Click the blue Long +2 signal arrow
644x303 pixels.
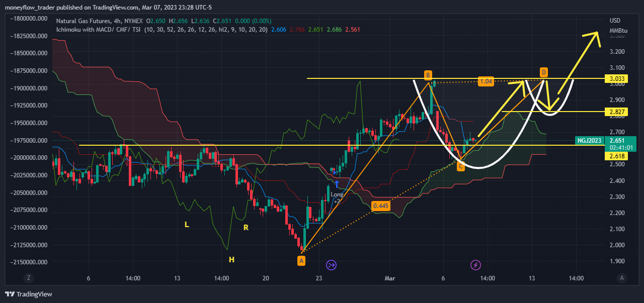pos(337,184)
